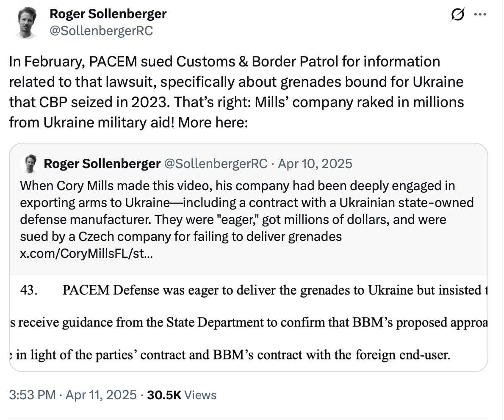Open the @SollenbergerRC handle below main name
504x420 pixels.
[101, 30]
